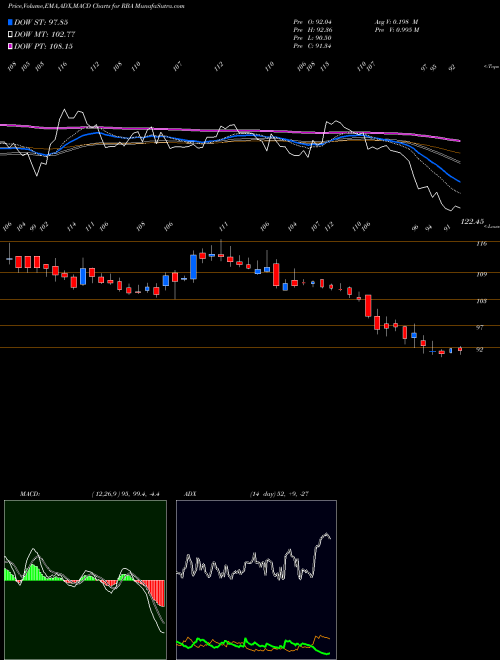Click the white DOW MT legend swatch
The image size is (500, 660).
click(11, 34)
